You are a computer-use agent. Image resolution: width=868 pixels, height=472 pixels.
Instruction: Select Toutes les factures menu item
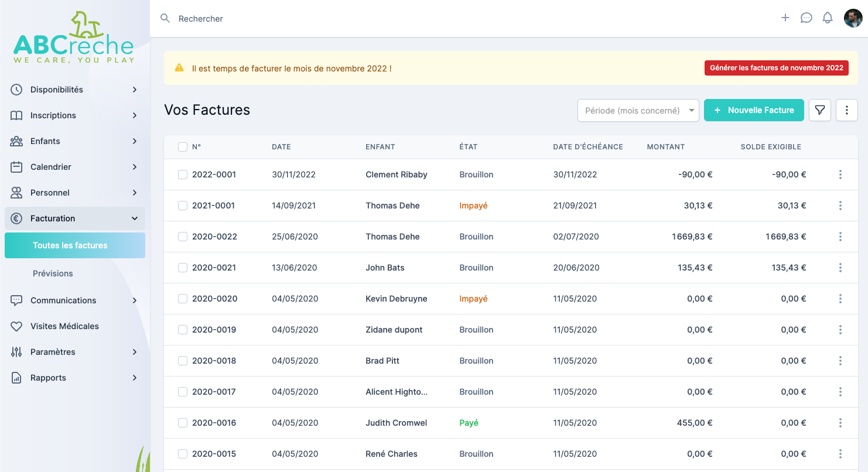click(x=70, y=245)
